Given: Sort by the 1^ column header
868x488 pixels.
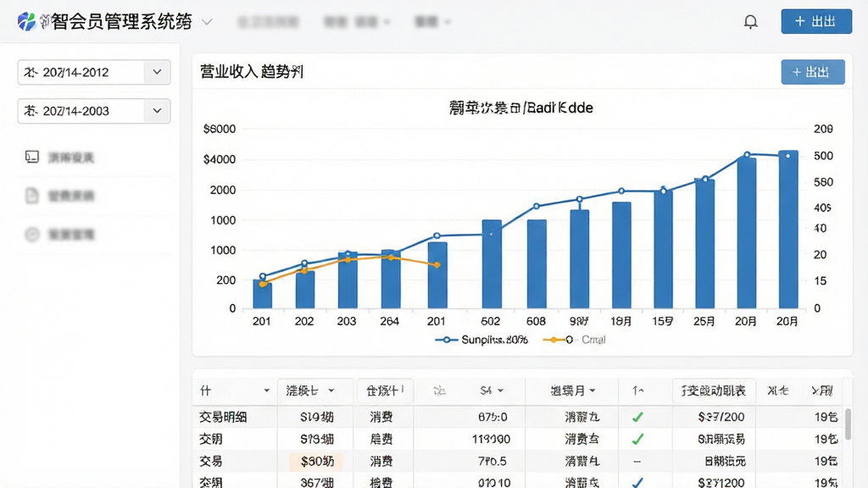Looking at the screenshot, I should pyautogui.click(x=637, y=391).
